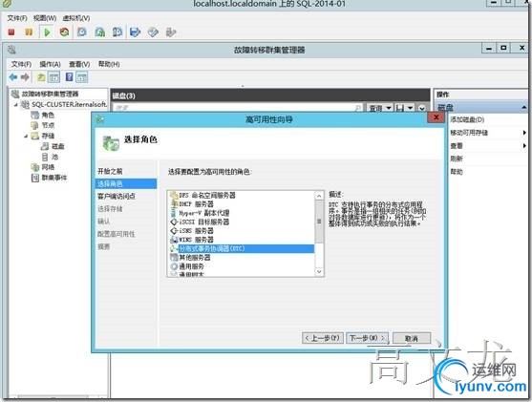Open the 视图(W) menu
The image size is (532, 402).
[45, 18]
